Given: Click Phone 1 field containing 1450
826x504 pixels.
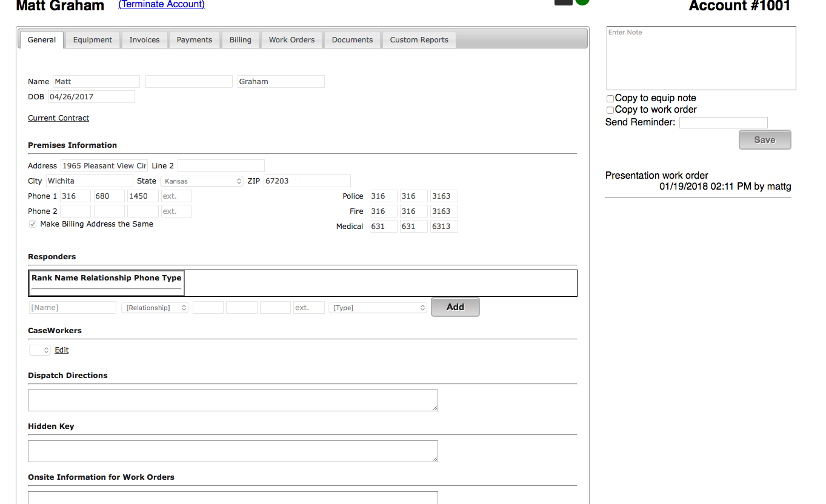Looking at the screenshot, I should click(x=143, y=196).
